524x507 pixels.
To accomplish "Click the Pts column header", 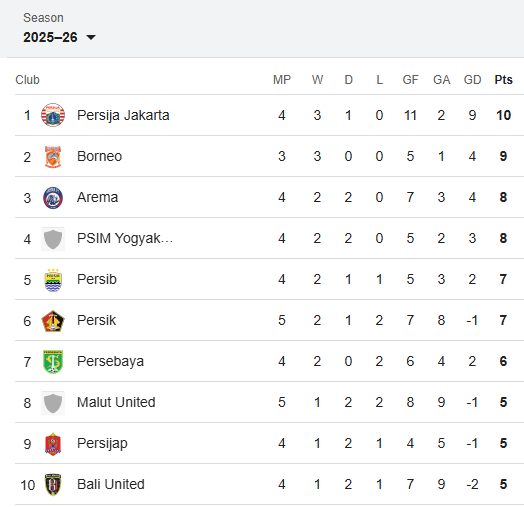I will (x=503, y=80).
